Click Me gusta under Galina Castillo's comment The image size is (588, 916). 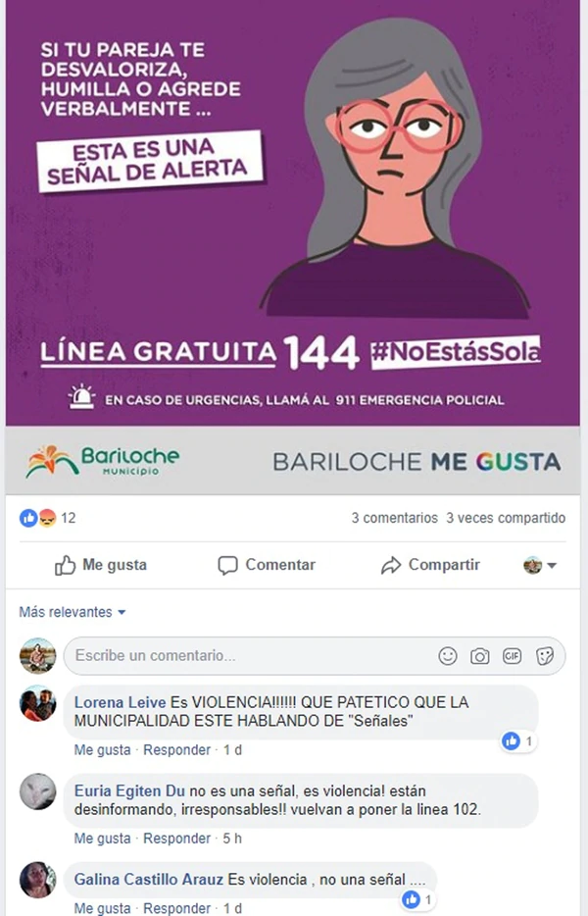coord(102,908)
